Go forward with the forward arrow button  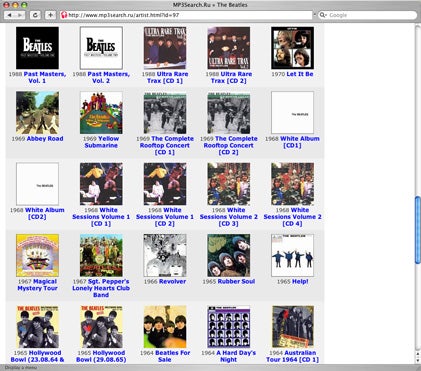point(20,15)
